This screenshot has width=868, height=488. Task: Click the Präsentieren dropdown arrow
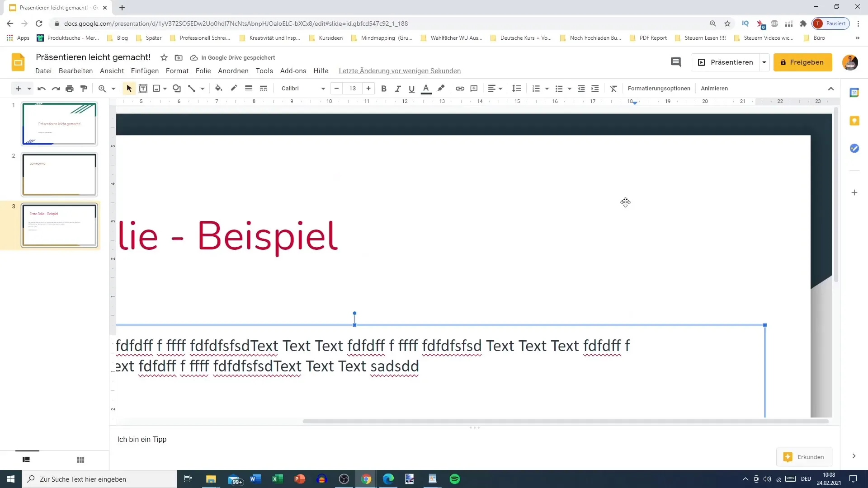point(766,62)
